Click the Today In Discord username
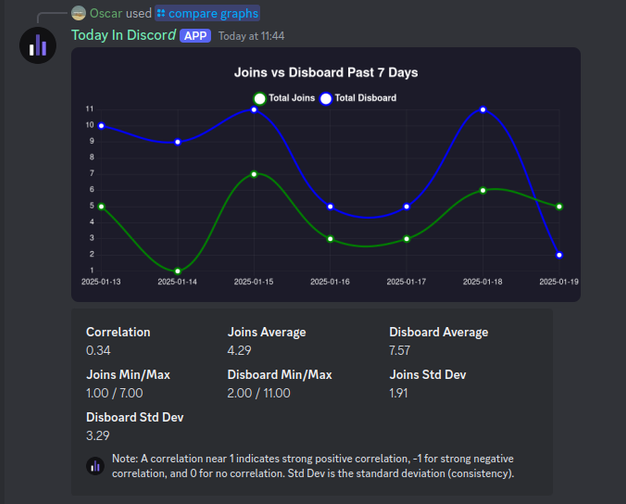The image size is (626, 504). 124,35
